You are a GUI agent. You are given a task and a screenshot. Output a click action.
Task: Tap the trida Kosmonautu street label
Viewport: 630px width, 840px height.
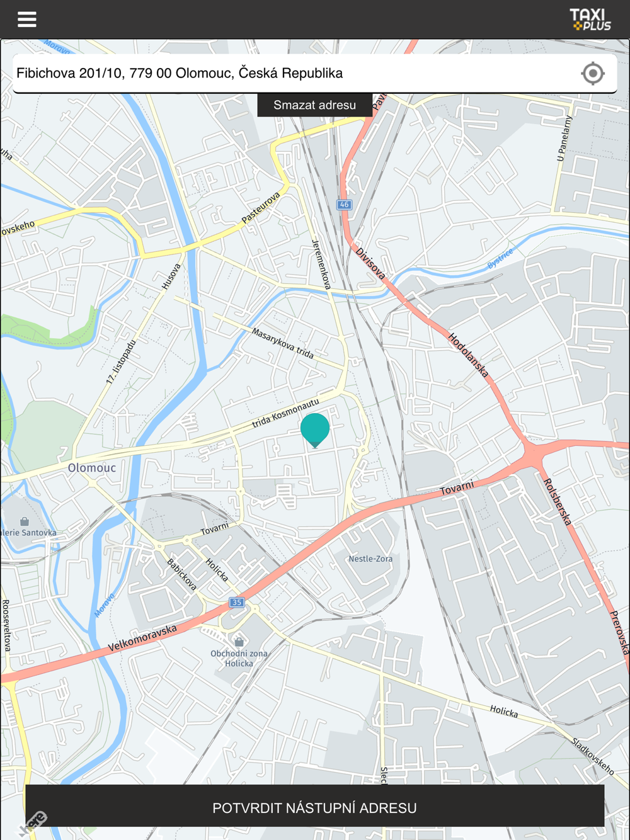[x=285, y=413]
